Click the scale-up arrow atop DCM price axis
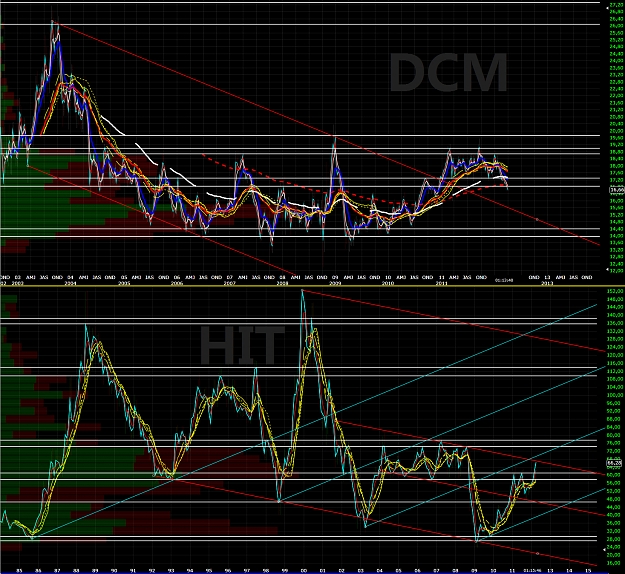Image resolution: width=625 pixels, height=574 pixels. (x=607, y=8)
